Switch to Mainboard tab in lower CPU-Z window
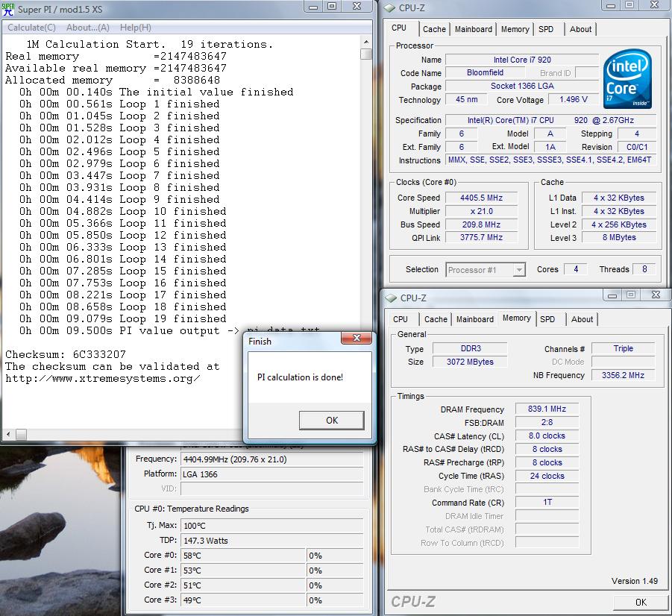 pos(475,319)
